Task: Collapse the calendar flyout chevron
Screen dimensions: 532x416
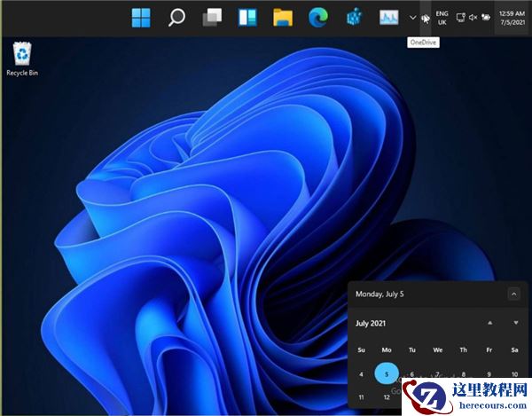Action: (x=513, y=294)
